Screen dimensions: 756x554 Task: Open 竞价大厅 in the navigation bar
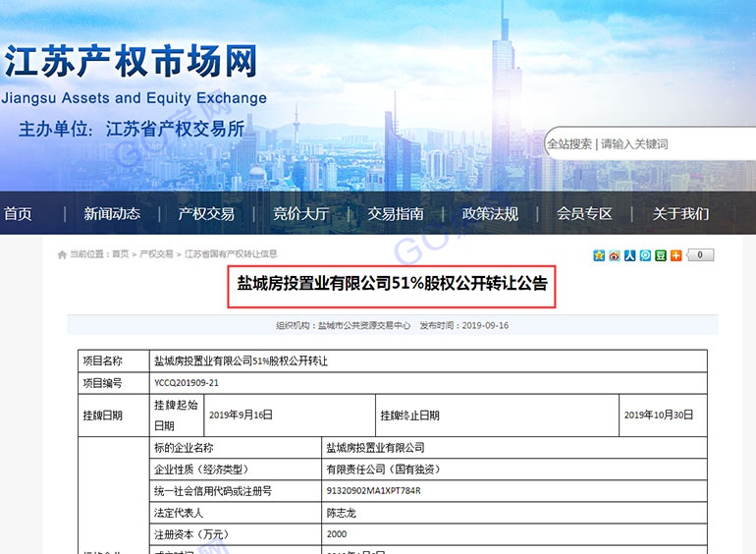pos(301,213)
